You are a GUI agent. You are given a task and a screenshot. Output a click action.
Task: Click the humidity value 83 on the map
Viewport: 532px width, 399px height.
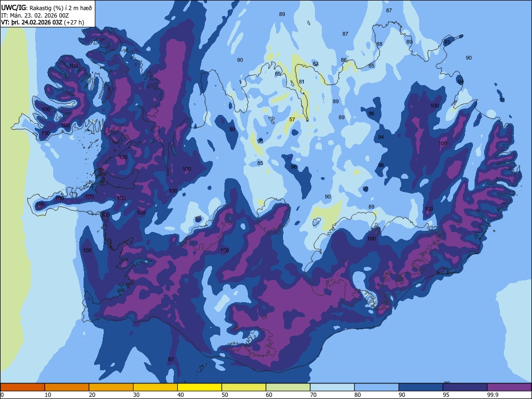pyautogui.click(x=315, y=64)
